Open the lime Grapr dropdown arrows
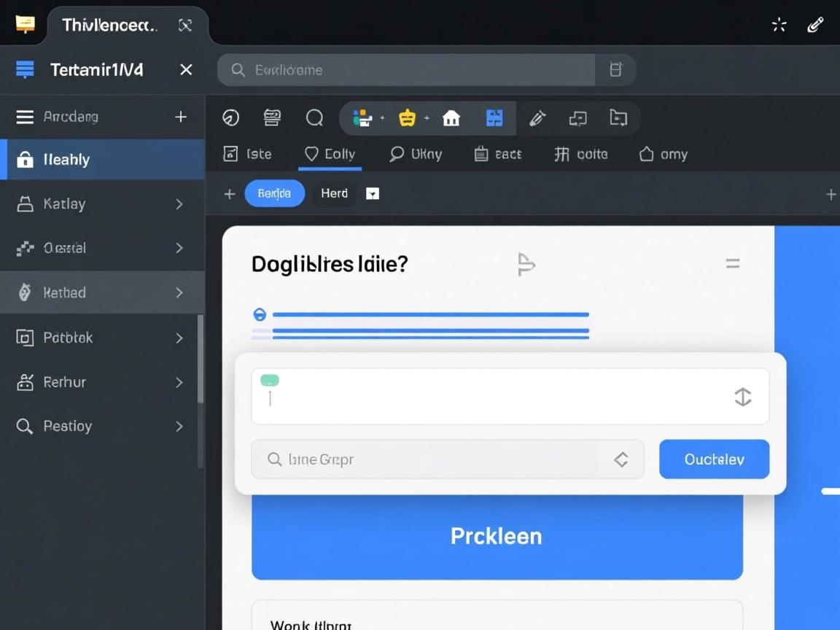The image size is (840, 630). (621, 459)
